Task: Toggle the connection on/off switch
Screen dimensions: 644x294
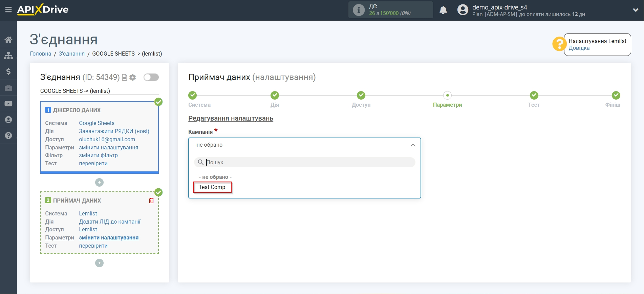Action: [x=151, y=77]
